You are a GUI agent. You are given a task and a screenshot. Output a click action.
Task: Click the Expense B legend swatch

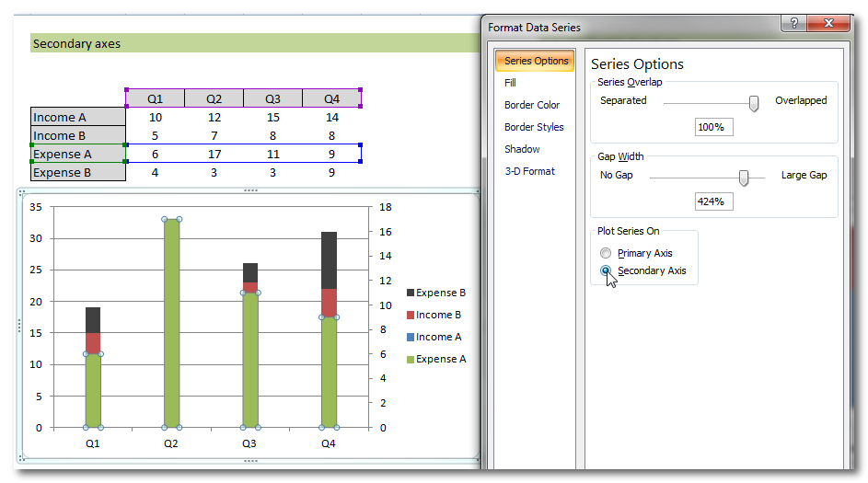click(x=411, y=293)
